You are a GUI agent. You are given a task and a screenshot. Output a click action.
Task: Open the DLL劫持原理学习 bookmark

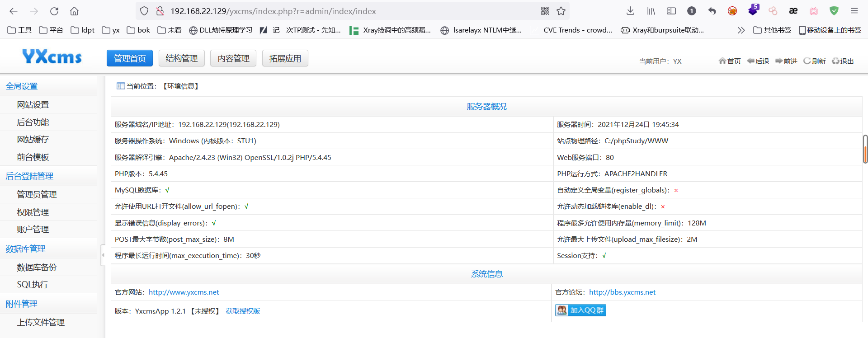point(221,30)
